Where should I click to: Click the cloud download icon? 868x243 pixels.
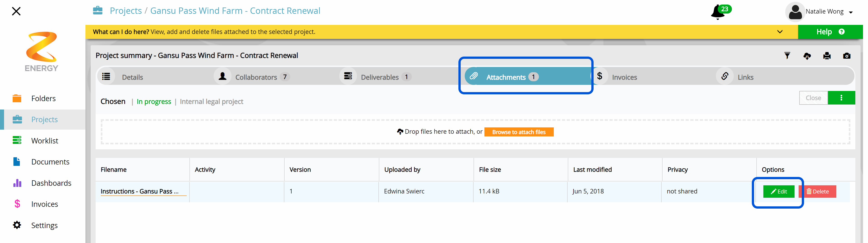(x=807, y=56)
